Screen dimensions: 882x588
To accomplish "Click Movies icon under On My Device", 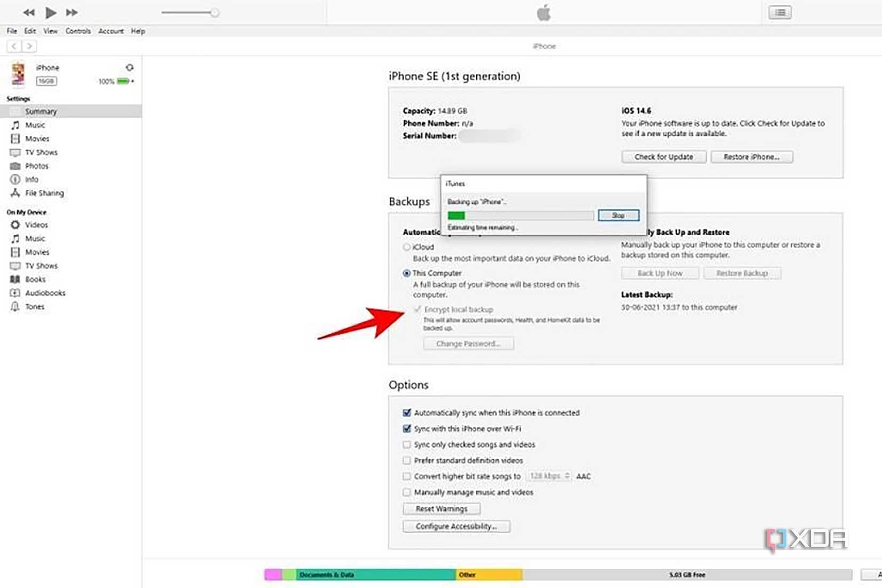I will (16, 252).
